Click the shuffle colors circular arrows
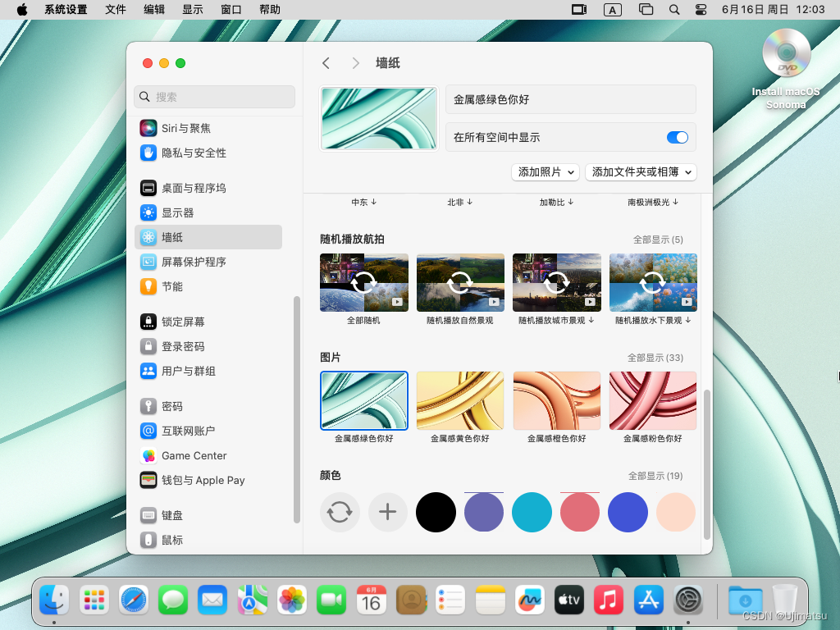840x630 pixels. (x=340, y=512)
